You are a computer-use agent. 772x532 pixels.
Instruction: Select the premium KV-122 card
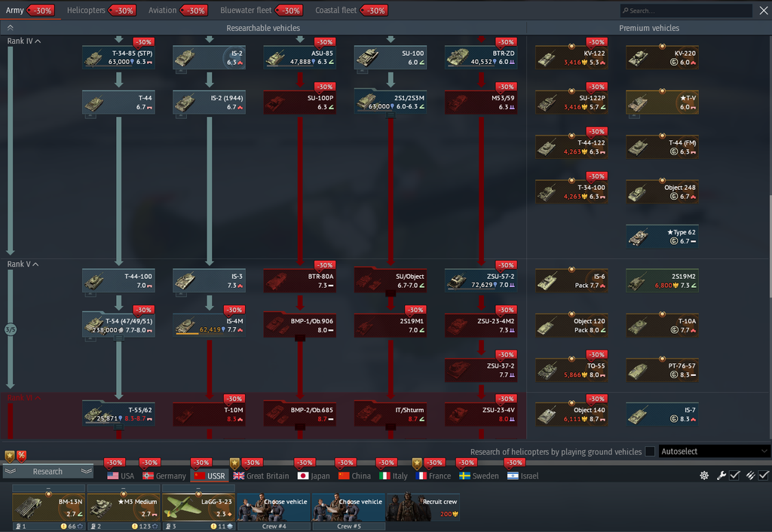click(x=571, y=57)
